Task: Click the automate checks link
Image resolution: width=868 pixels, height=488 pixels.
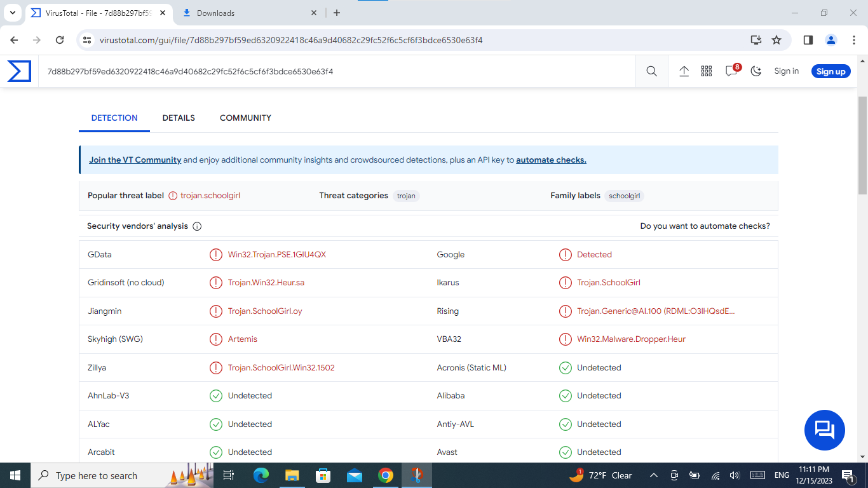Action: click(x=551, y=160)
